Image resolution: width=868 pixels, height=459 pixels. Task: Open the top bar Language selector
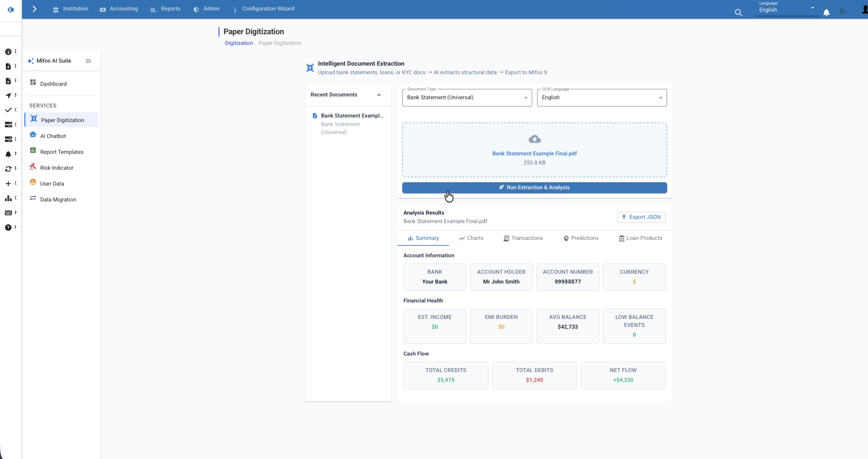786,9
